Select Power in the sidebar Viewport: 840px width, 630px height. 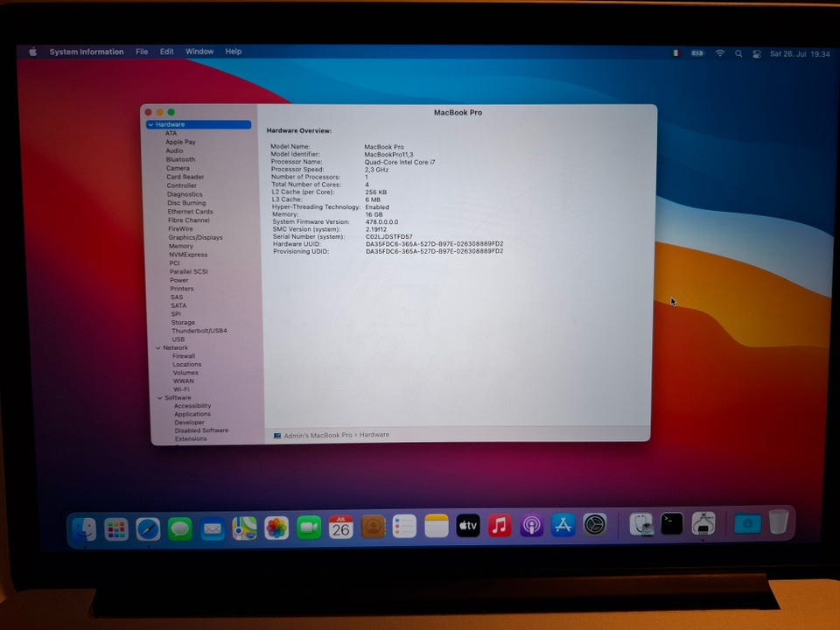click(178, 280)
